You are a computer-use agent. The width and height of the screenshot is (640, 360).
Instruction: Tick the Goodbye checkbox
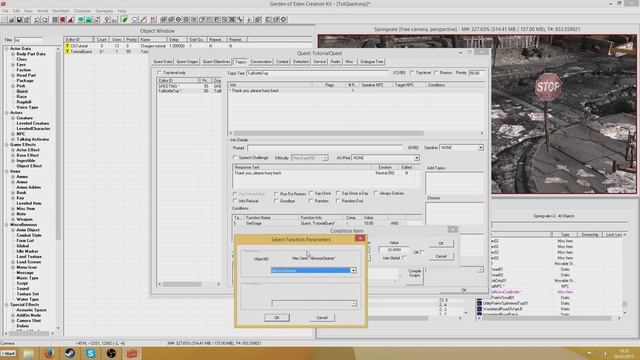coord(276,201)
